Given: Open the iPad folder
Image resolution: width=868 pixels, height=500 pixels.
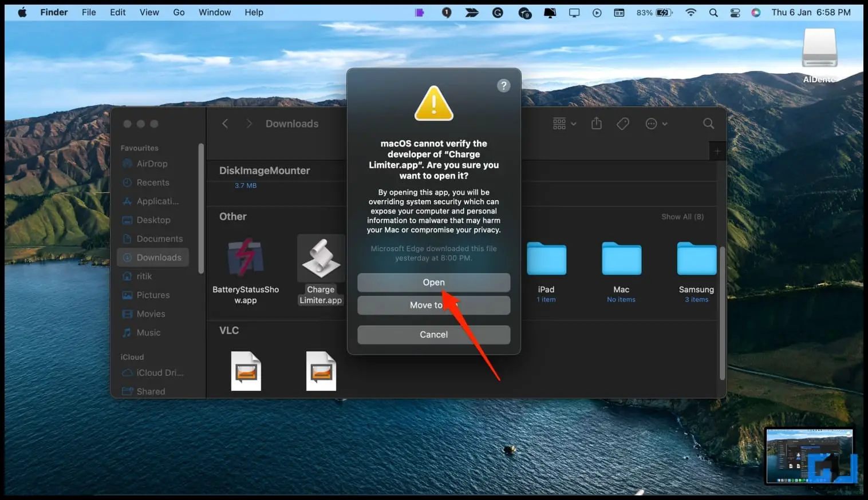Looking at the screenshot, I should (546, 258).
